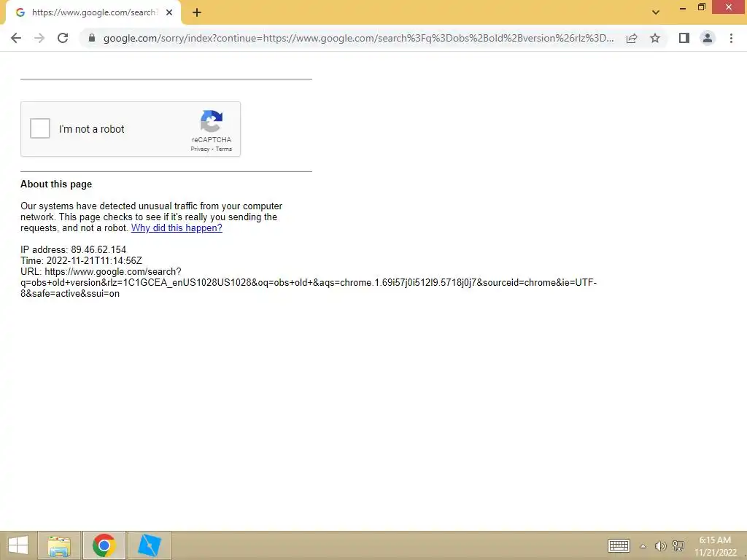Open the volume speaker control
Viewport: 747px width, 560px height.
pos(660,546)
